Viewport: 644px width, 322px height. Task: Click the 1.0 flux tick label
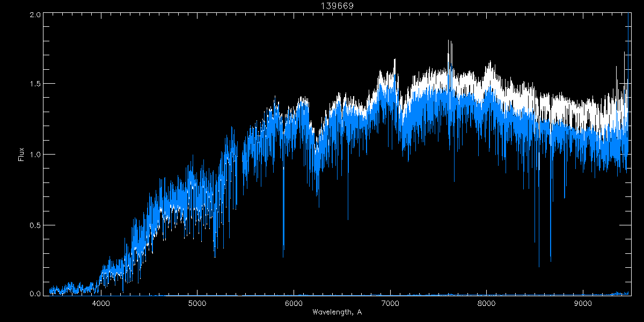pos(34,155)
